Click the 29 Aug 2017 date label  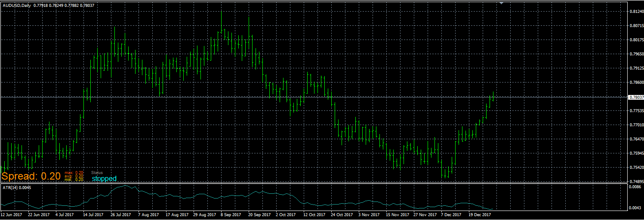[x=204, y=214]
